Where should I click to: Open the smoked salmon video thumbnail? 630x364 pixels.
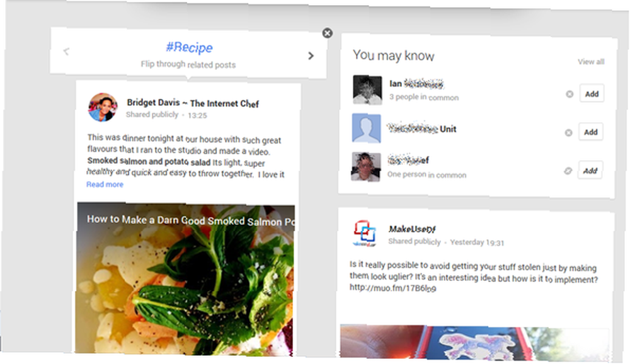click(186, 279)
